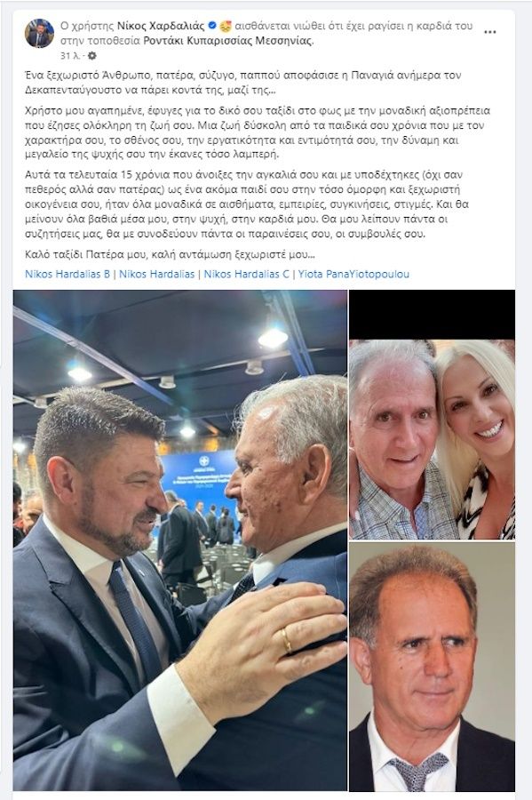Click the 31 λ. post timestamp
The height and width of the screenshot is (800, 532).
tap(70, 55)
